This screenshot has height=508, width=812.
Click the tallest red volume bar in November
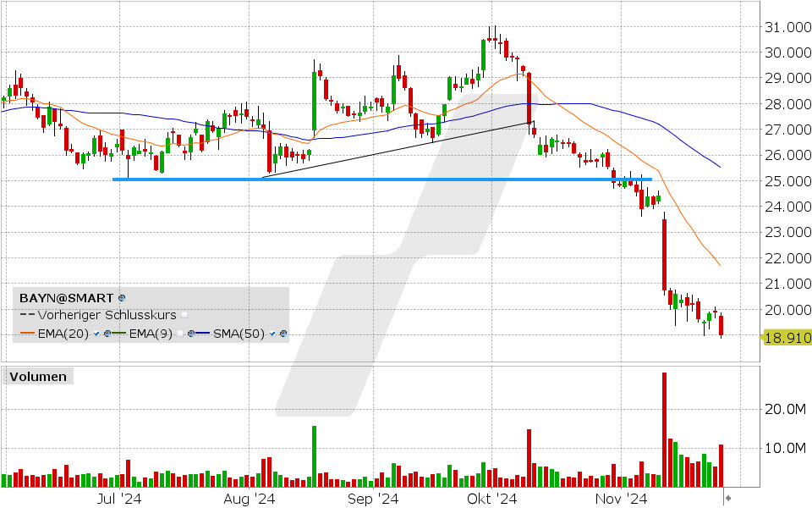pos(665,430)
